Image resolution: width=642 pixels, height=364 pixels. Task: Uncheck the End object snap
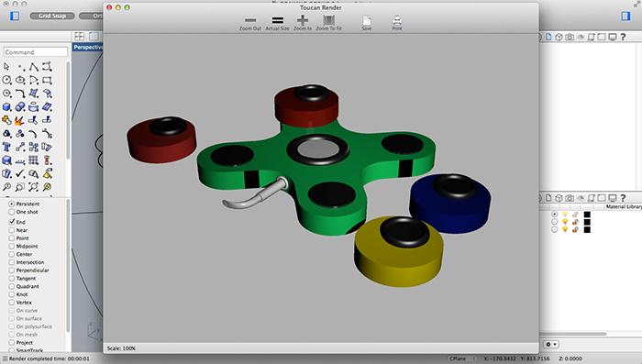click(11, 222)
